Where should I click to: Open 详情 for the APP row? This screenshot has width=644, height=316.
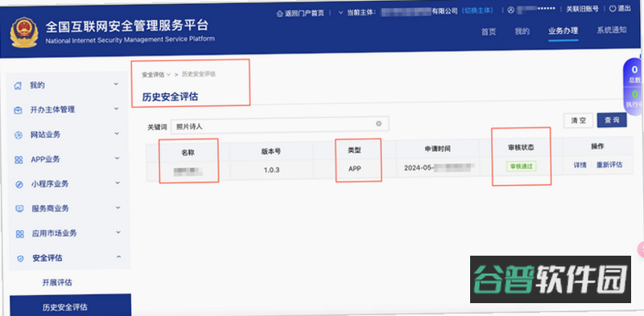(580, 166)
